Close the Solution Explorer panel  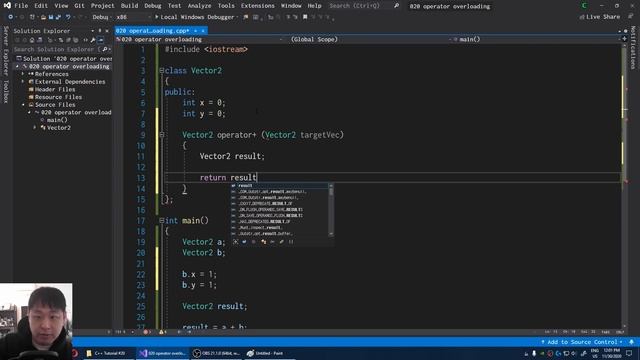pyautogui.click(x=107, y=31)
